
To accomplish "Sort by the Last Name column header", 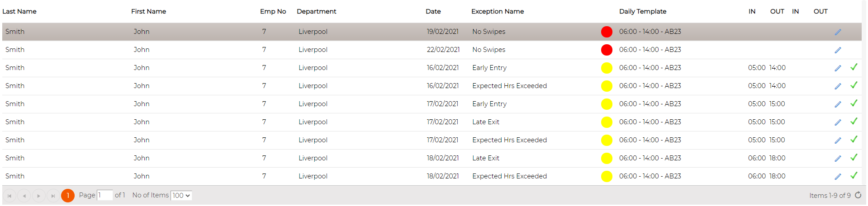I will 19,11.
